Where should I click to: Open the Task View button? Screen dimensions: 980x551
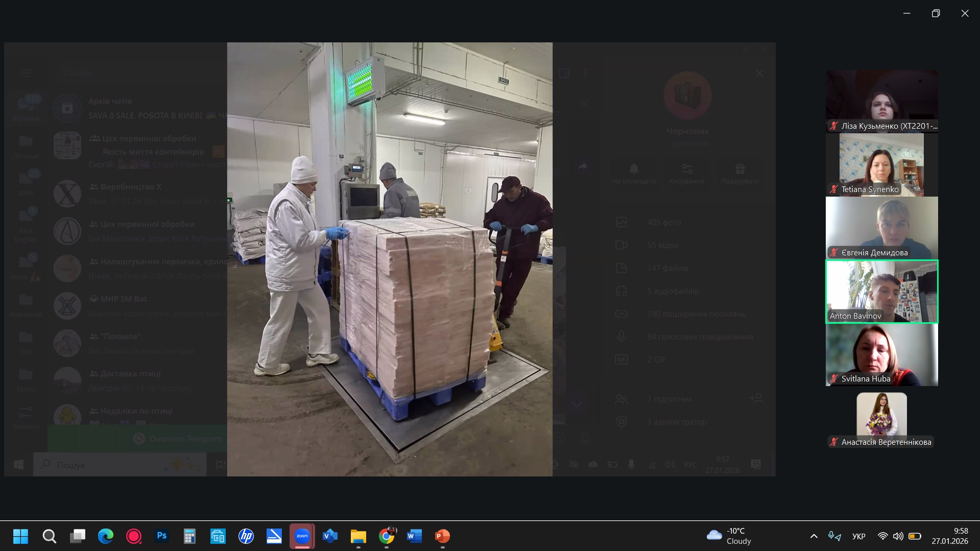[x=78, y=536]
